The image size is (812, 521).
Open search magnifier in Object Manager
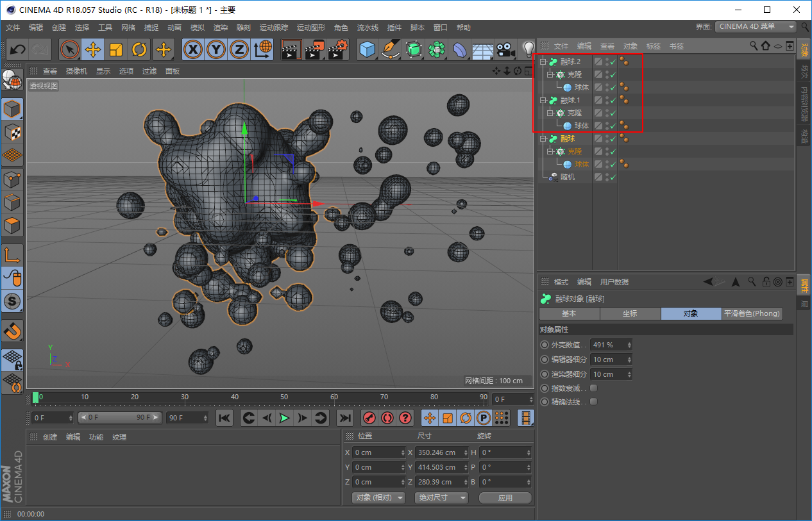tap(754, 45)
